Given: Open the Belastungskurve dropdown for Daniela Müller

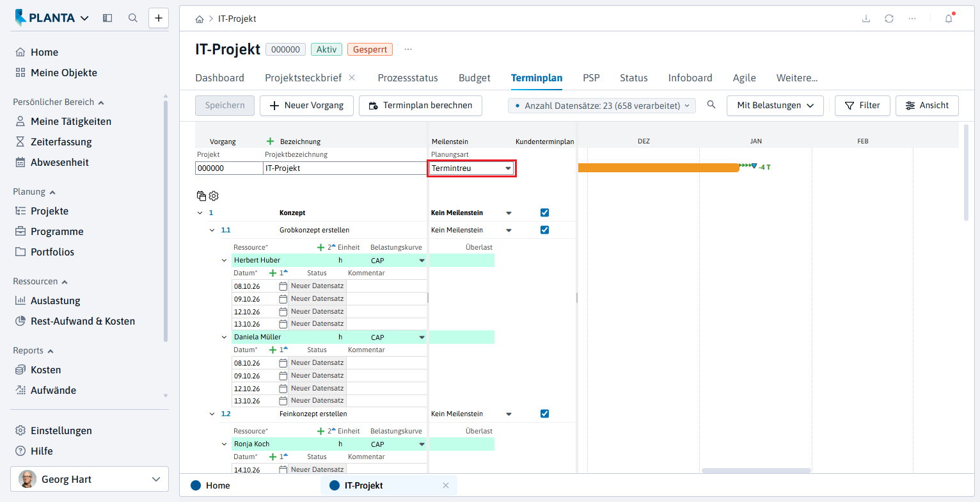Looking at the screenshot, I should [x=422, y=337].
